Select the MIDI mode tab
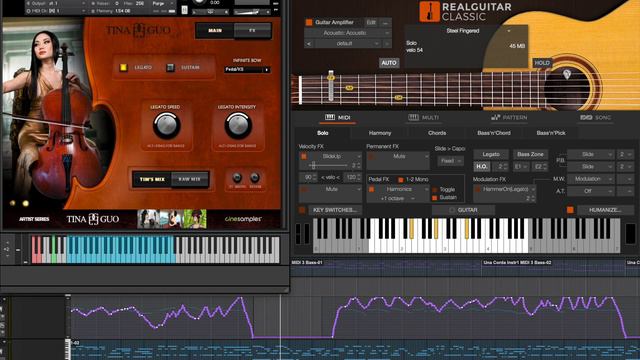The image size is (640, 360). tap(338, 118)
